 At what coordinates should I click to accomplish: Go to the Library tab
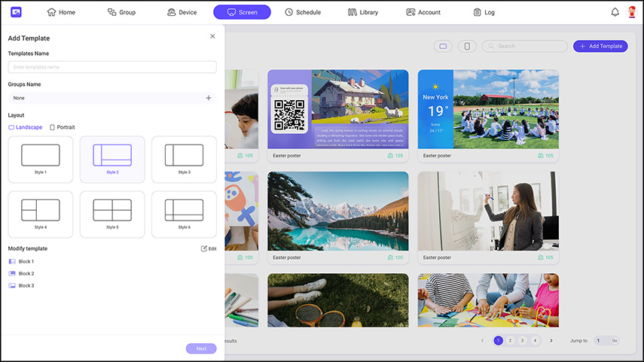click(x=363, y=12)
